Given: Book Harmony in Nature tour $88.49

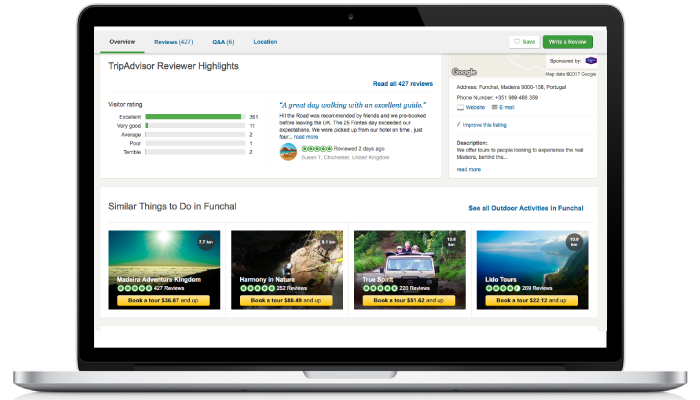Looking at the screenshot, I should pyautogui.click(x=286, y=300).
